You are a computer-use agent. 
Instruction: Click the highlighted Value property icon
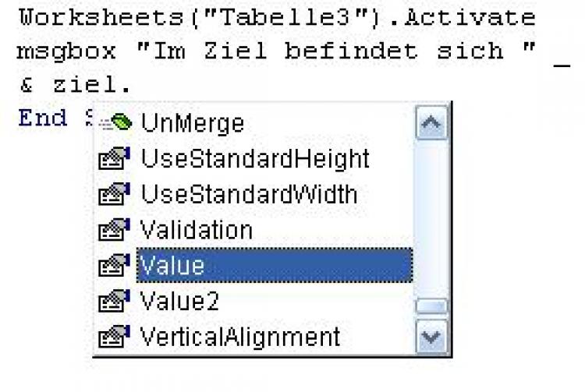[116, 267]
